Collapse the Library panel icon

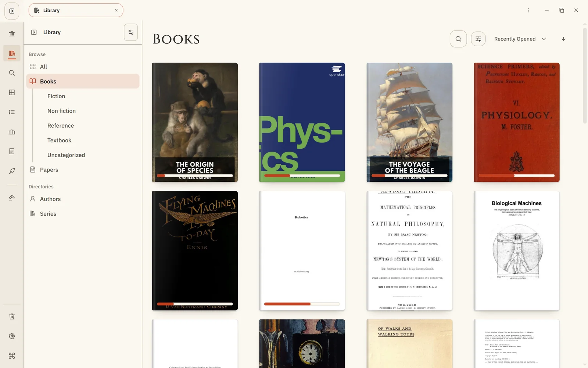(34, 32)
